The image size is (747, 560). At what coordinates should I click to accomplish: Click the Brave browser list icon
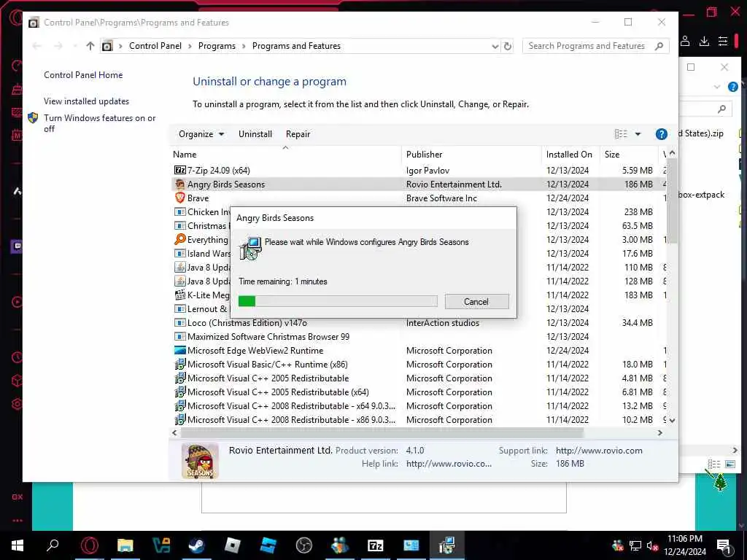[x=180, y=198]
